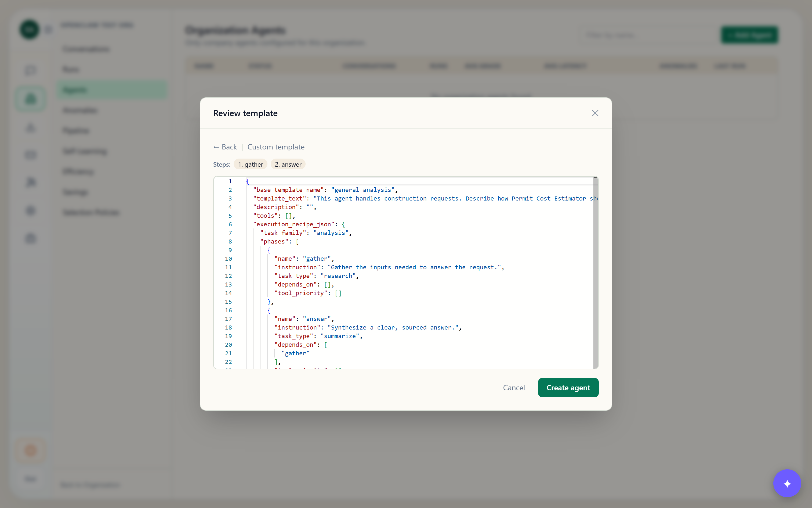
Task: Click the 'Gather the inputs needed' instruction string
Action: click(414, 267)
